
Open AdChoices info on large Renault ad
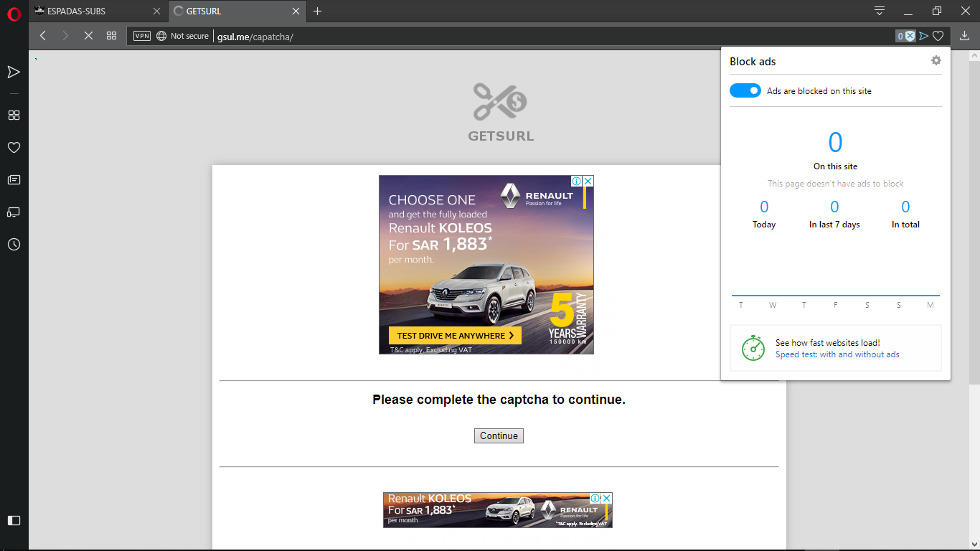pyautogui.click(x=576, y=182)
